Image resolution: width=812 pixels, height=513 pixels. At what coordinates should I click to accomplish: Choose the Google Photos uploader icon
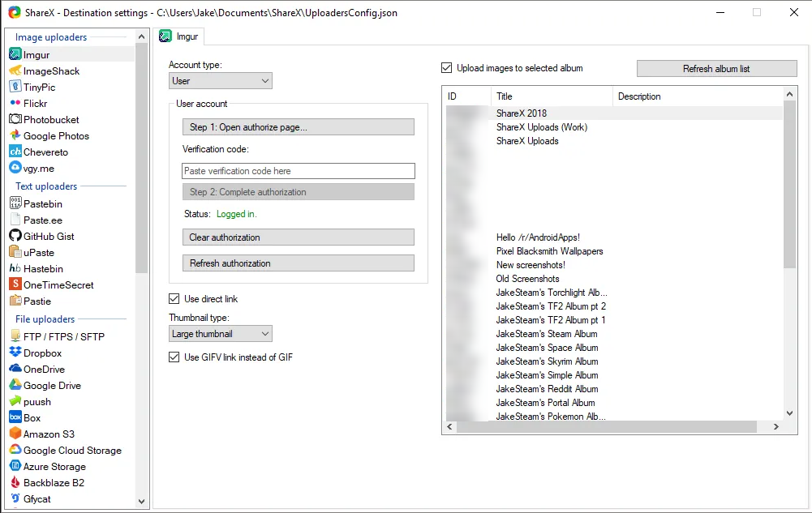[x=15, y=136]
